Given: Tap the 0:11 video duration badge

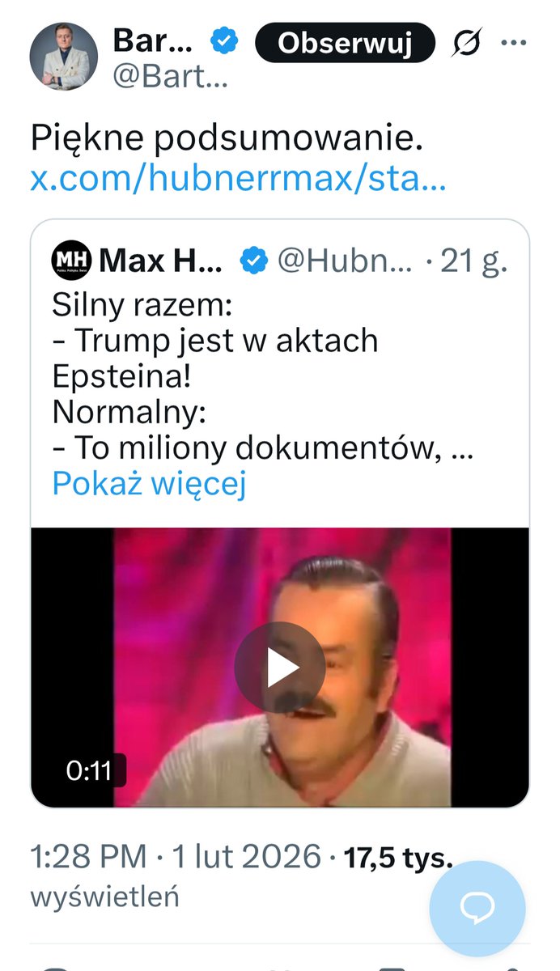Looking at the screenshot, I should pos(89,770).
